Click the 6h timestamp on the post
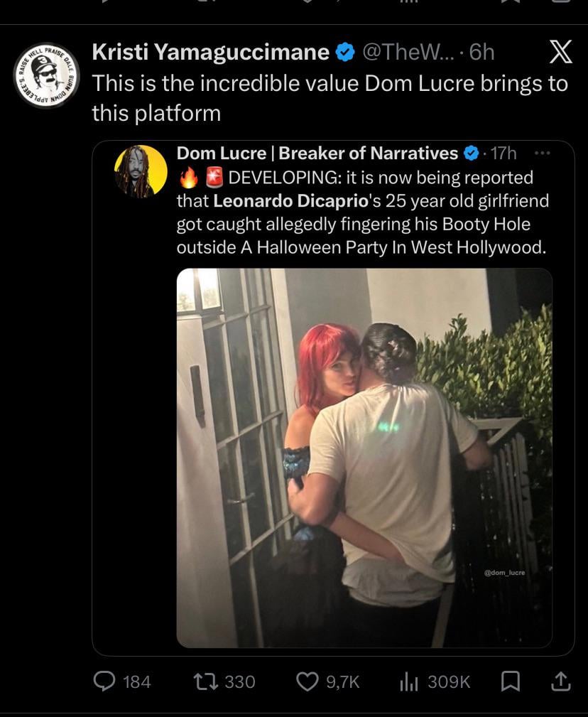Viewport: 588px width, 717px height. coord(481,52)
